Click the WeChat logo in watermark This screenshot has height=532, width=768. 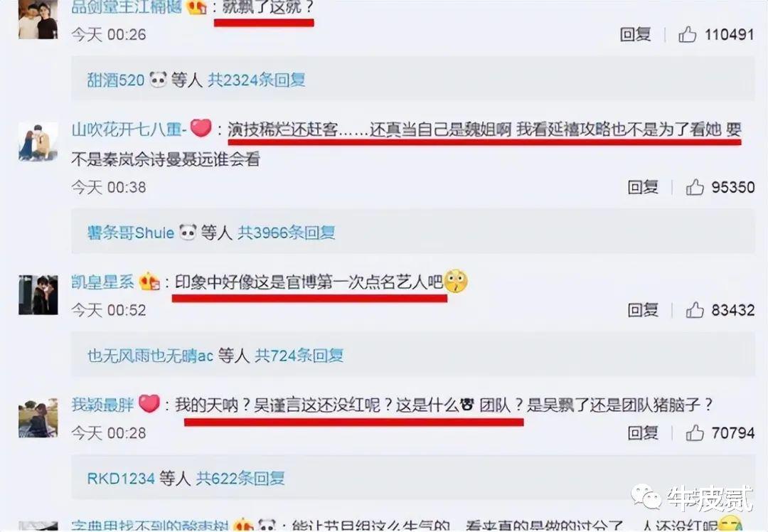[x=646, y=498]
